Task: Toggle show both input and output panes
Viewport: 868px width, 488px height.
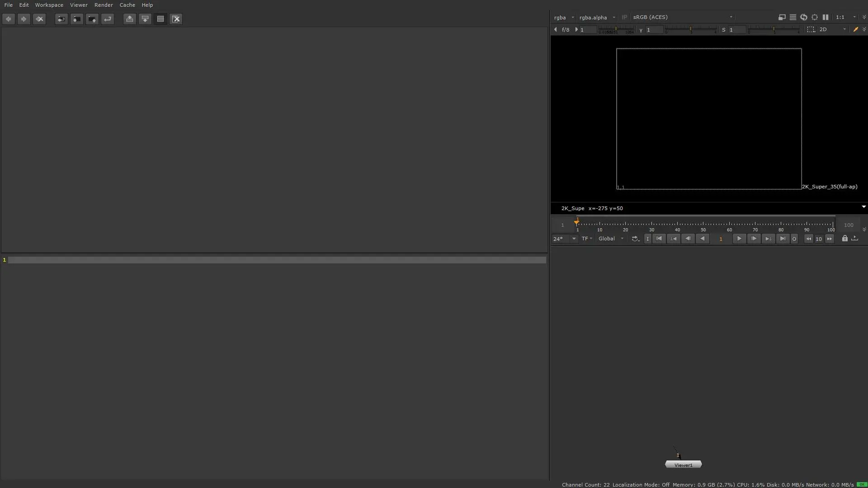Action: point(160,19)
